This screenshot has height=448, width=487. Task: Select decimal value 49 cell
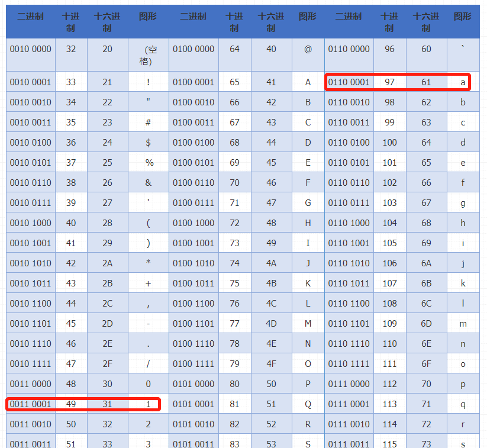(x=71, y=404)
